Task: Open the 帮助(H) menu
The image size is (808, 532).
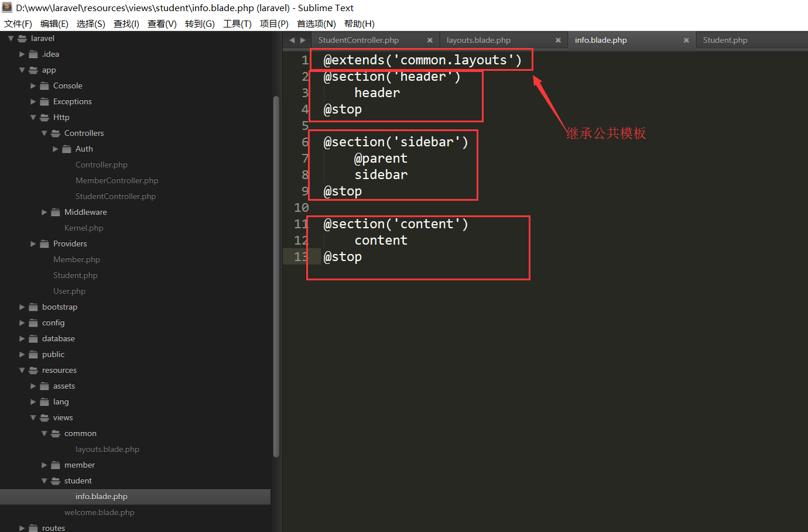Action: (360, 24)
